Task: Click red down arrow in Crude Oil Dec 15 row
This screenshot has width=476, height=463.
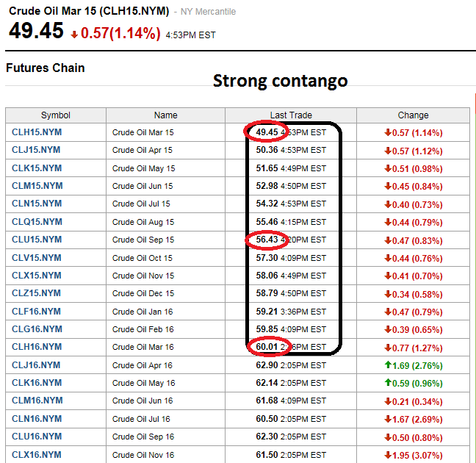Action: tap(388, 294)
